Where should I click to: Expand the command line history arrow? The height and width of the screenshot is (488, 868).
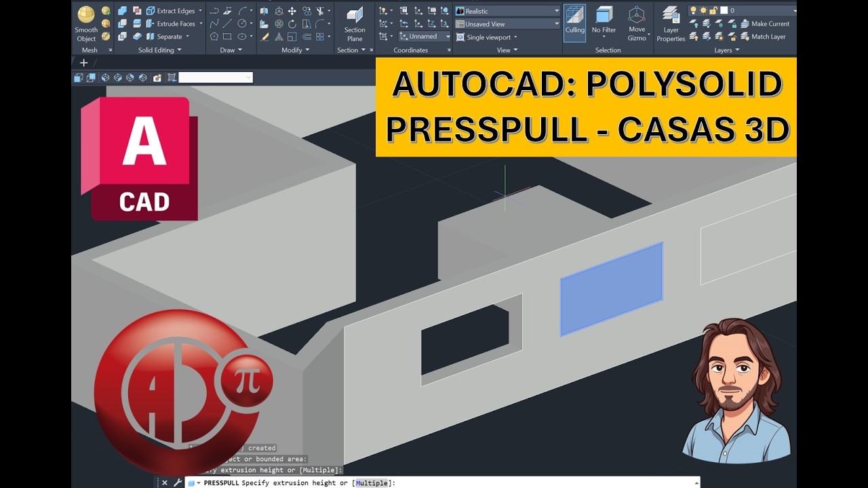click(x=696, y=483)
